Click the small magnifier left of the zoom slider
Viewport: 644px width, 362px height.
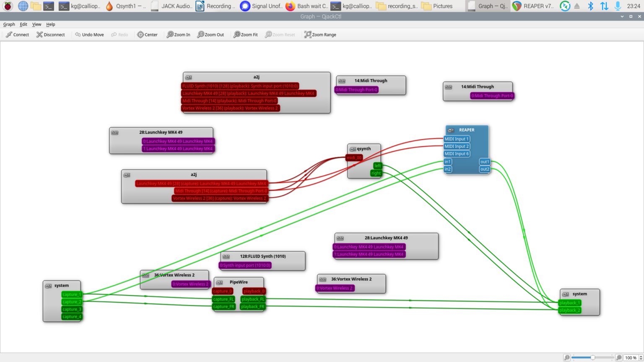[567, 357]
